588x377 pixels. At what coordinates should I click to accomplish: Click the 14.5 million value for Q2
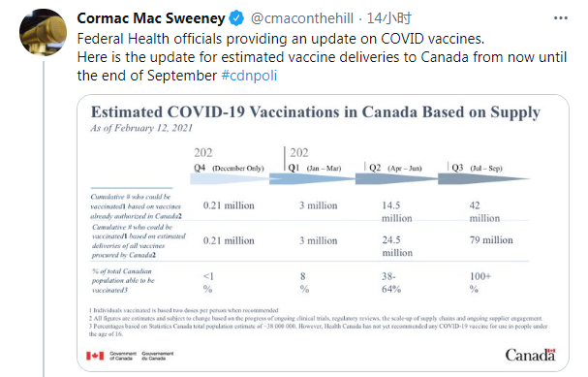pyautogui.click(x=397, y=211)
